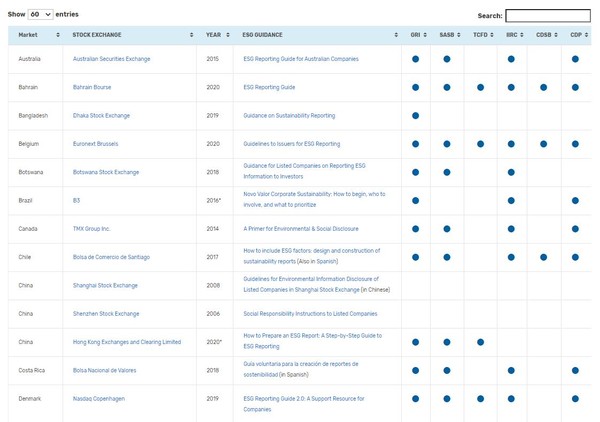Open A Primer for Environmental & Social Disclosure
The width and height of the screenshot is (600, 422).
point(300,228)
